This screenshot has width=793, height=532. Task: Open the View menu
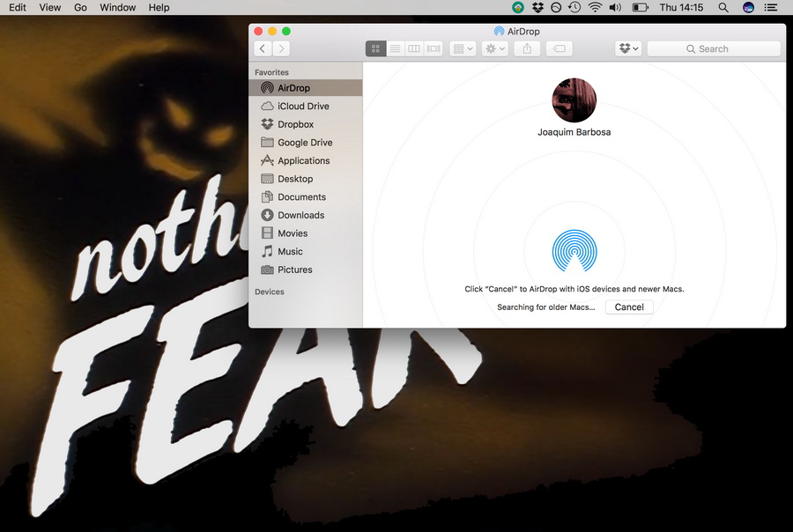pyautogui.click(x=50, y=8)
